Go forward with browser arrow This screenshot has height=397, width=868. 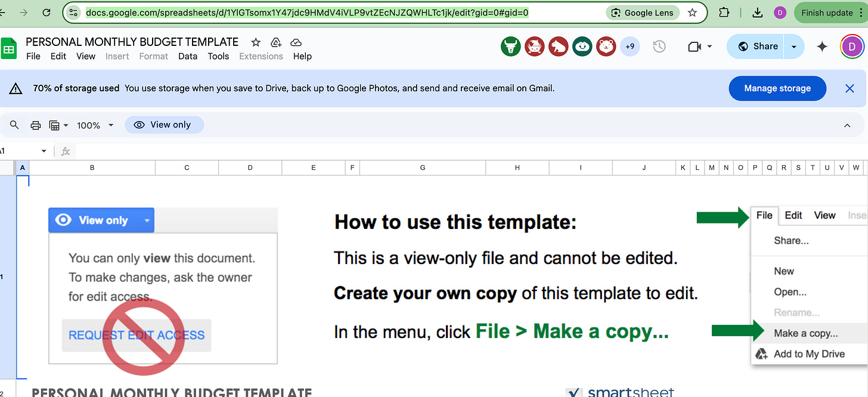click(x=23, y=13)
